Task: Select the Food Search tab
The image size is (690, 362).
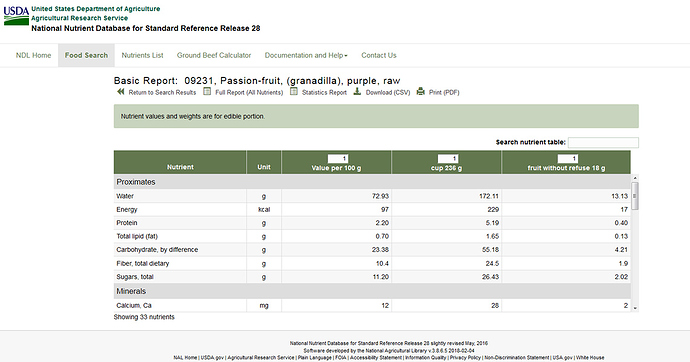Action: point(86,55)
